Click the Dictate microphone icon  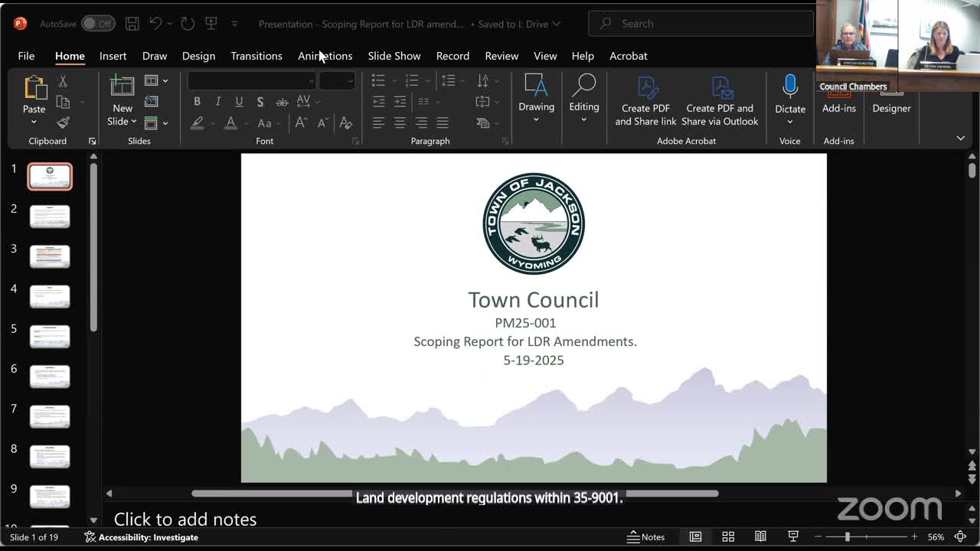pyautogui.click(x=790, y=86)
